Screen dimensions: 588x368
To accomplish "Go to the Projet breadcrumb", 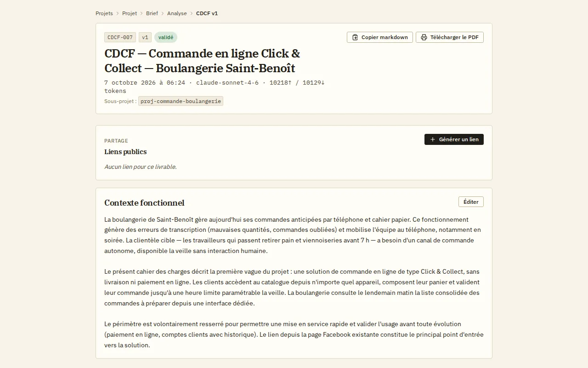I will tap(130, 13).
